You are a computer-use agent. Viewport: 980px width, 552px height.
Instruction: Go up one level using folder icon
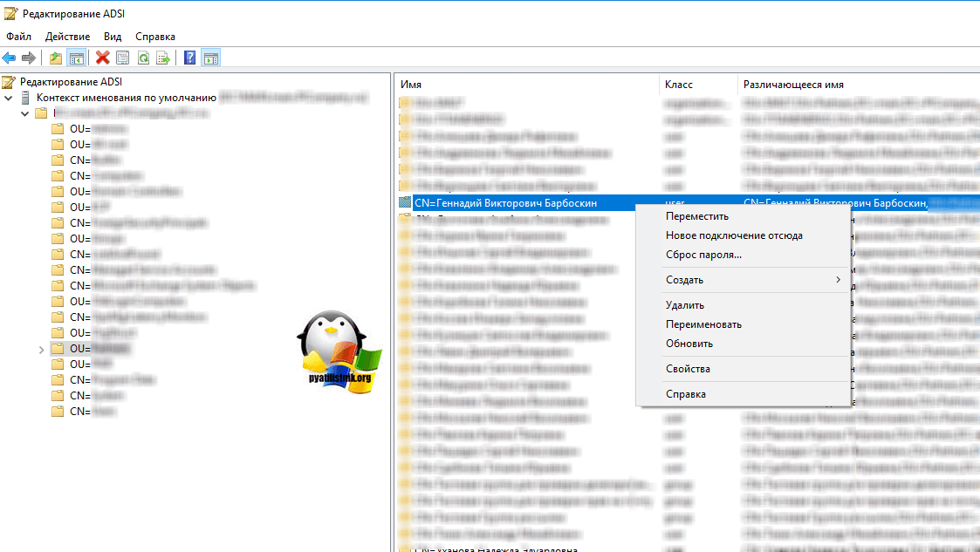pyautogui.click(x=56, y=58)
